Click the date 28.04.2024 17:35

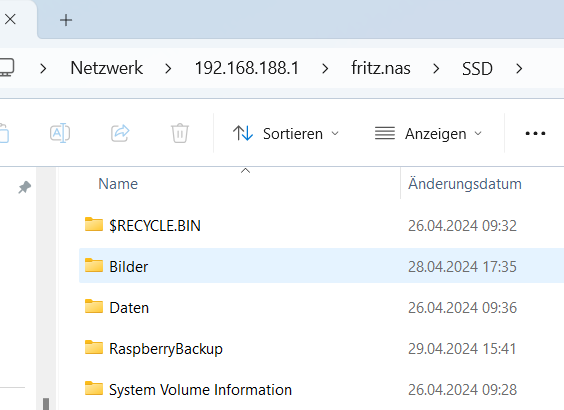tap(462, 267)
